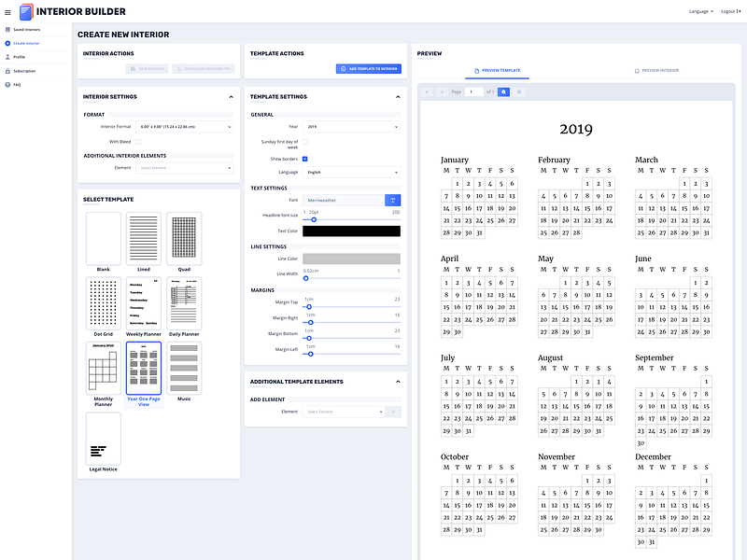Select the Monthly Planner template thumbnail

pos(104,368)
